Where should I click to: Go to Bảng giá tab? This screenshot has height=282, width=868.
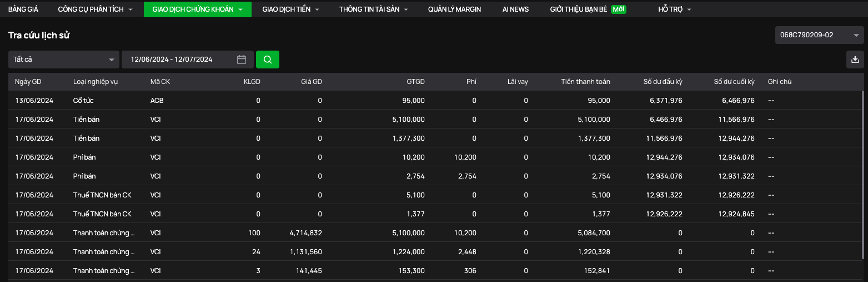point(23,9)
